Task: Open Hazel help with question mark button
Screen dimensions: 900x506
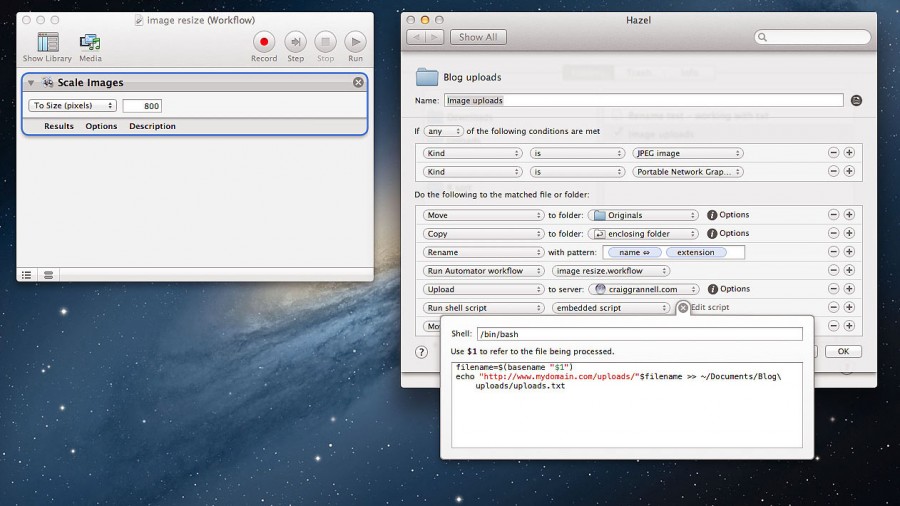Action: tap(421, 351)
